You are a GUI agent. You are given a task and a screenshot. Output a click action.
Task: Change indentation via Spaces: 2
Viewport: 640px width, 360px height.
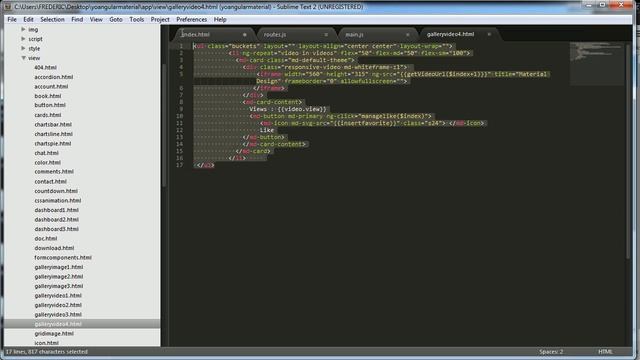click(551, 352)
